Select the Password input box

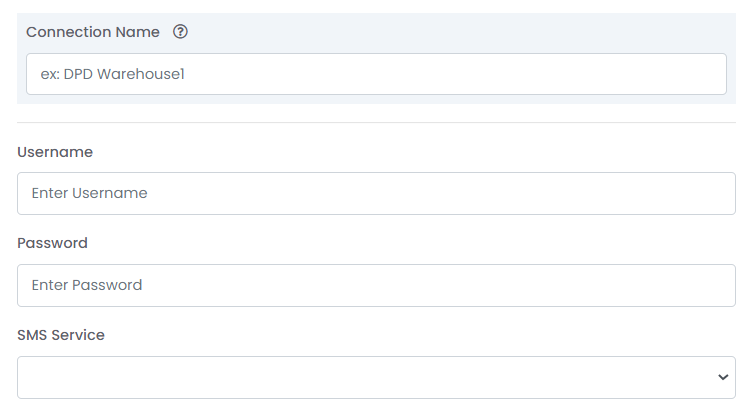[x=376, y=285]
